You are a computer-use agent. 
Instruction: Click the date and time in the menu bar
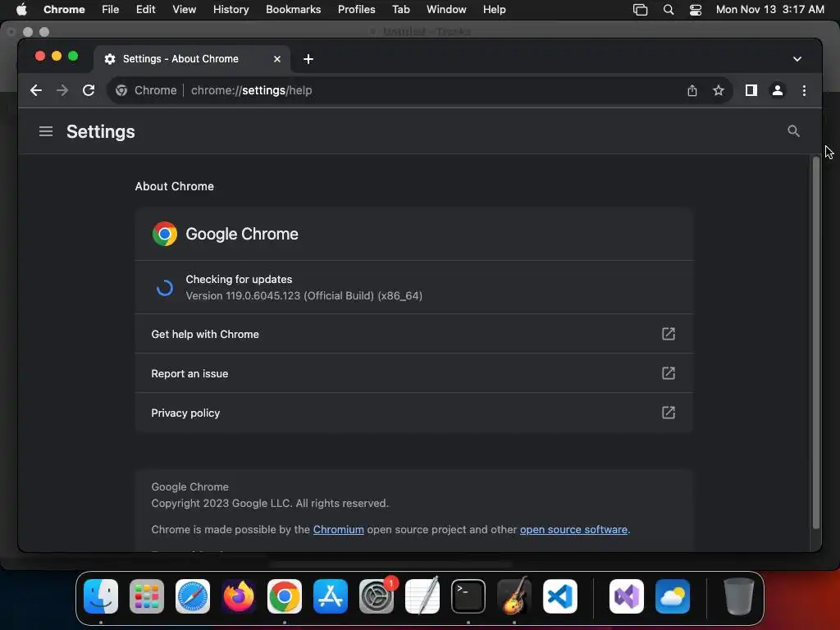pyautogui.click(x=769, y=10)
